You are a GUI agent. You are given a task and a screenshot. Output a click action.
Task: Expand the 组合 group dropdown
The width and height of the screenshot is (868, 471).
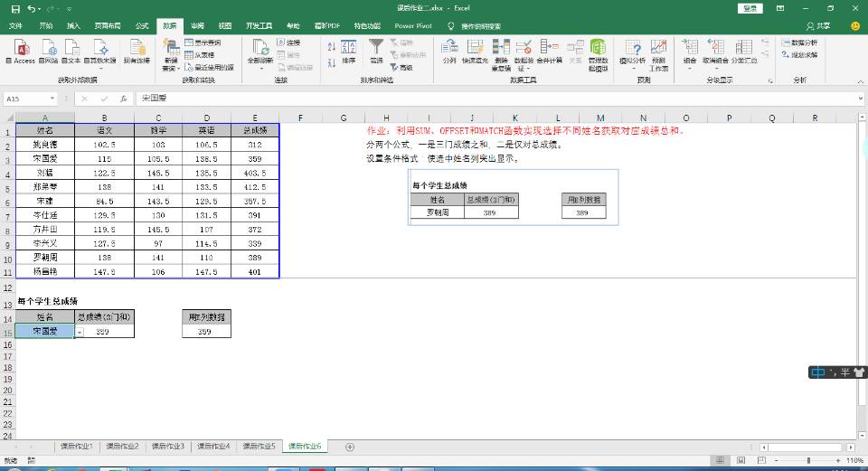tap(690, 53)
